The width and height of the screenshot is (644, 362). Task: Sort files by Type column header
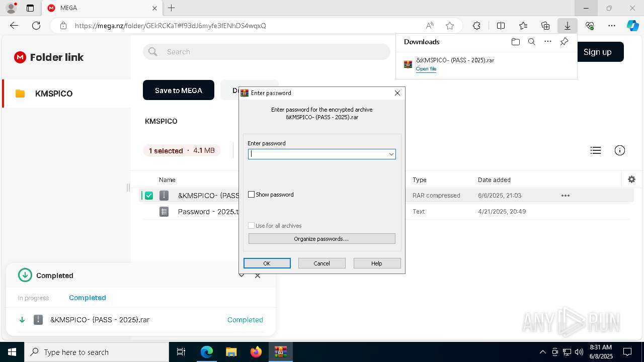coord(420,180)
